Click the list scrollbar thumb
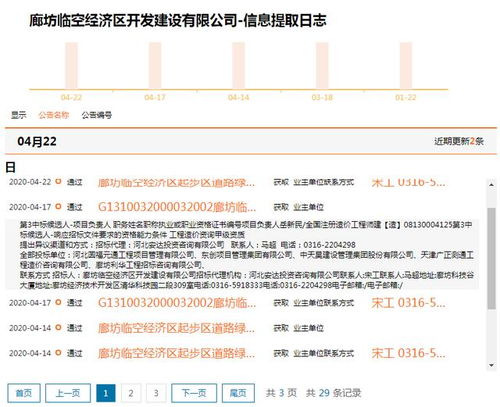This screenshot has width=500, height=407. [x=491, y=258]
